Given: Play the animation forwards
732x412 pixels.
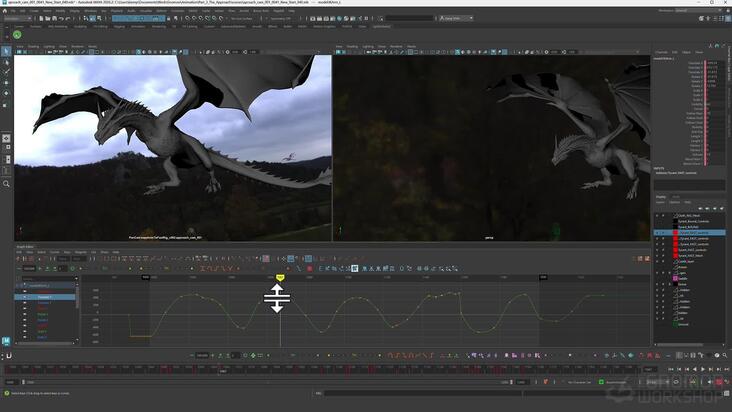Looking at the screenshot, I should point(703,369).
